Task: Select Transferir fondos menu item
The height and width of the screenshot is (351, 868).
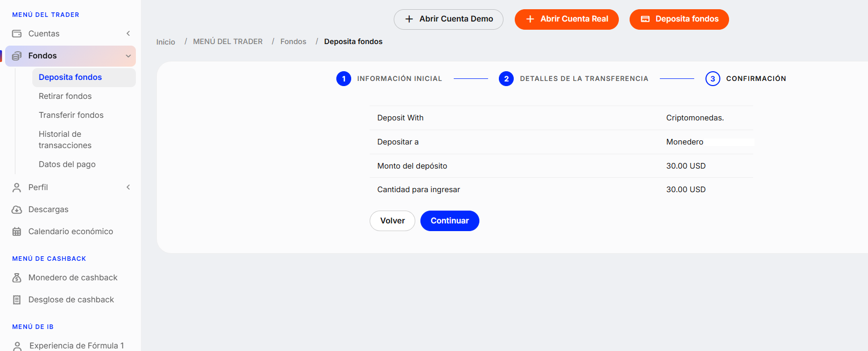Action: tap(71, 115)
